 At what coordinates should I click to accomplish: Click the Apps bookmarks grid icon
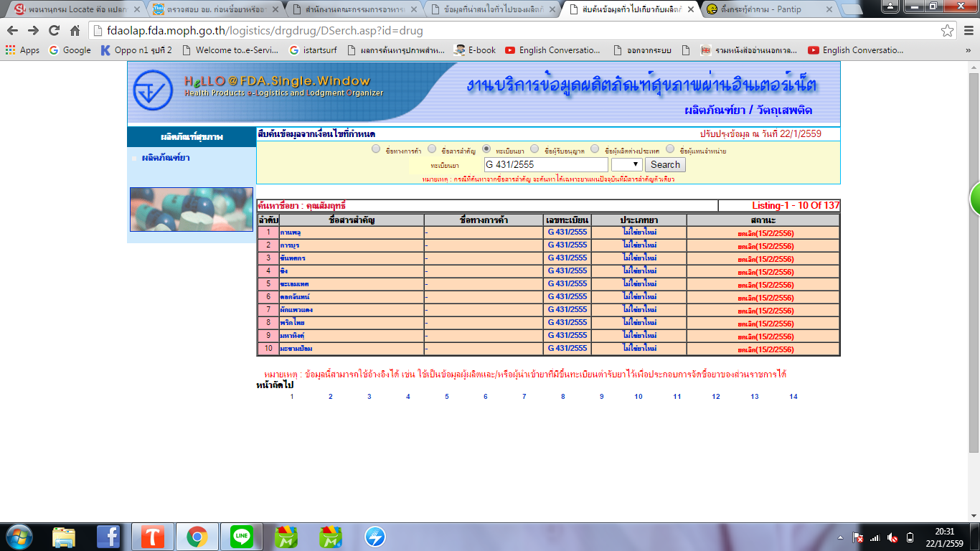(10, 50)
